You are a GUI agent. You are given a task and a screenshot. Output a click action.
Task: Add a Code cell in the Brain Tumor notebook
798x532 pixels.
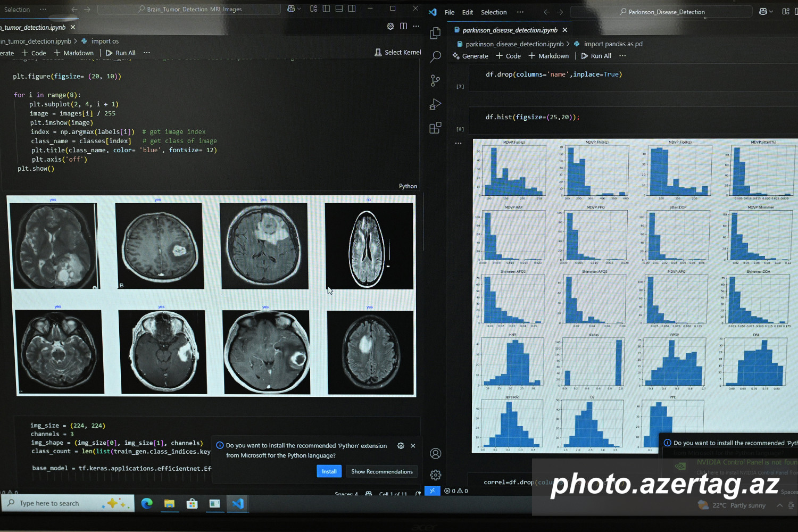tap(34, 53)
